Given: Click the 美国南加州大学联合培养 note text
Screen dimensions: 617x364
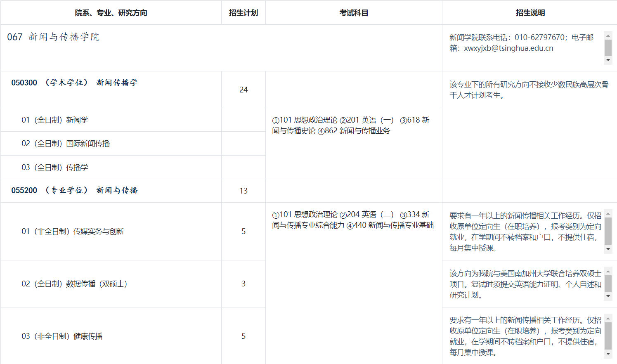Looking at the screenshot, I should 525,284.
